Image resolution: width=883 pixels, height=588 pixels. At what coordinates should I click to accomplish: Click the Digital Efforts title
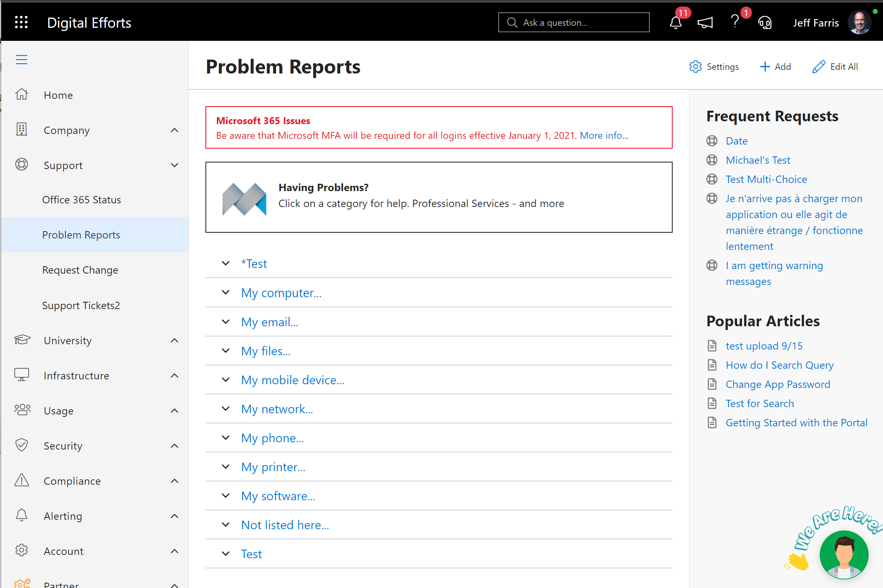[x=89, y=23]
